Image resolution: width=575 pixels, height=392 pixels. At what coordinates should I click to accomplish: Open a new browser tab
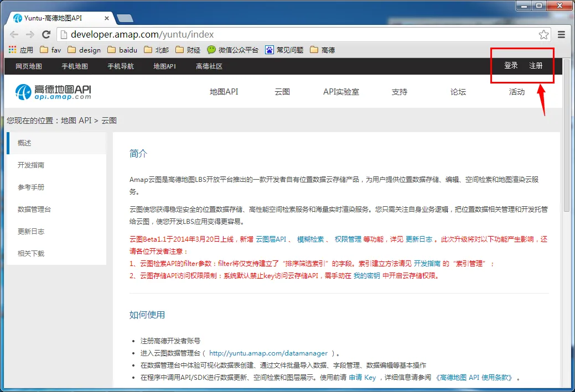click(x=125, y=18)
